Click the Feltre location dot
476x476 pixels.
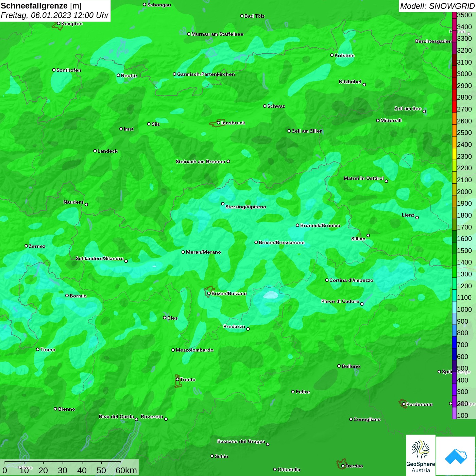(x=293, y=392)
